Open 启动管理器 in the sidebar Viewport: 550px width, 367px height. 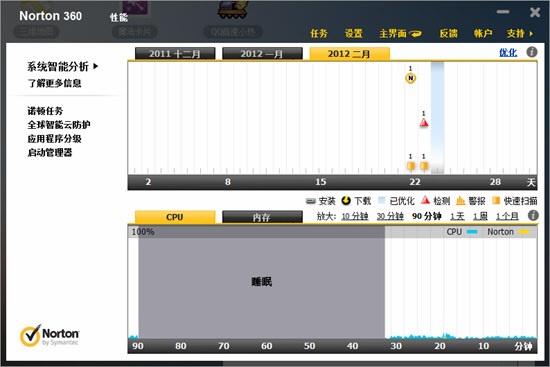[x=50, y=152]
